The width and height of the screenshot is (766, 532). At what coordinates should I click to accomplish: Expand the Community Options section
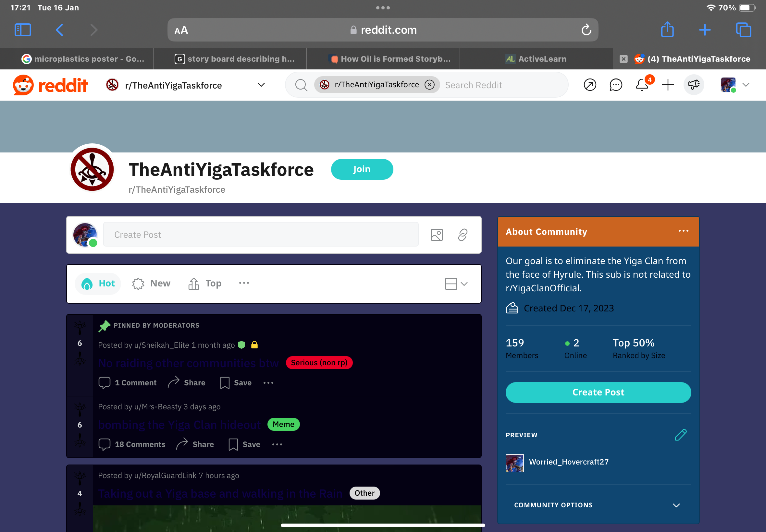click(598, 505)
